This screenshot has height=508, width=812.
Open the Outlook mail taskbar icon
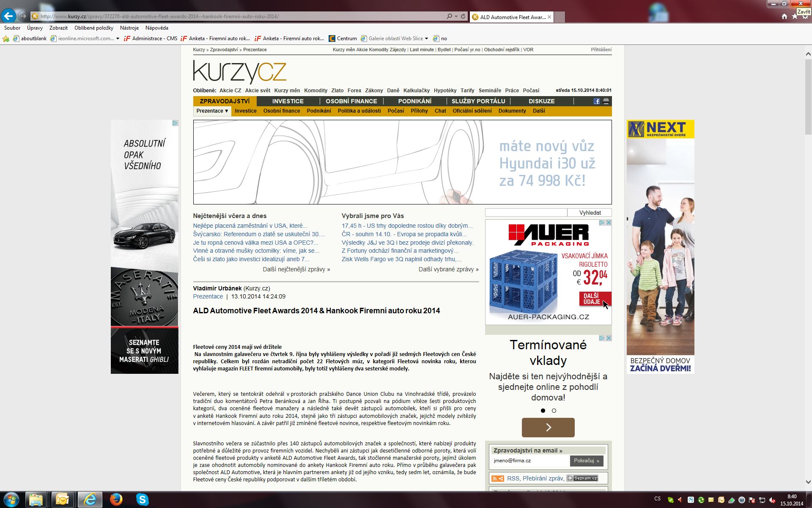62,500
